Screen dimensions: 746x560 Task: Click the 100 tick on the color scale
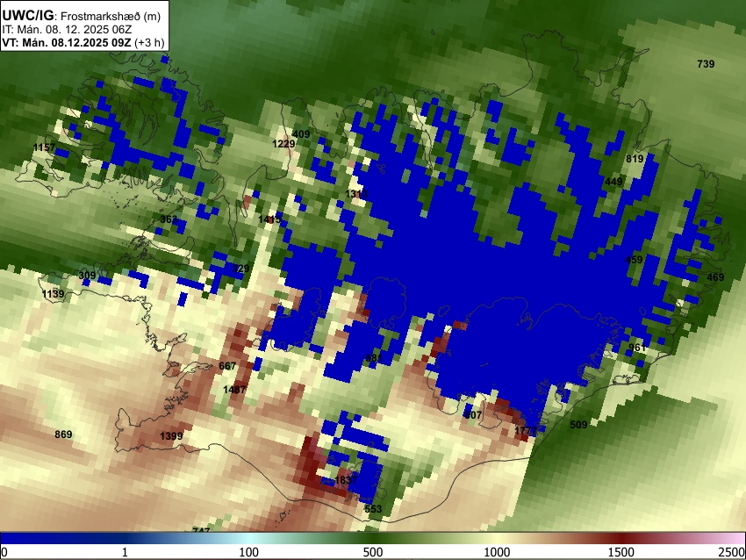point(249,552)
